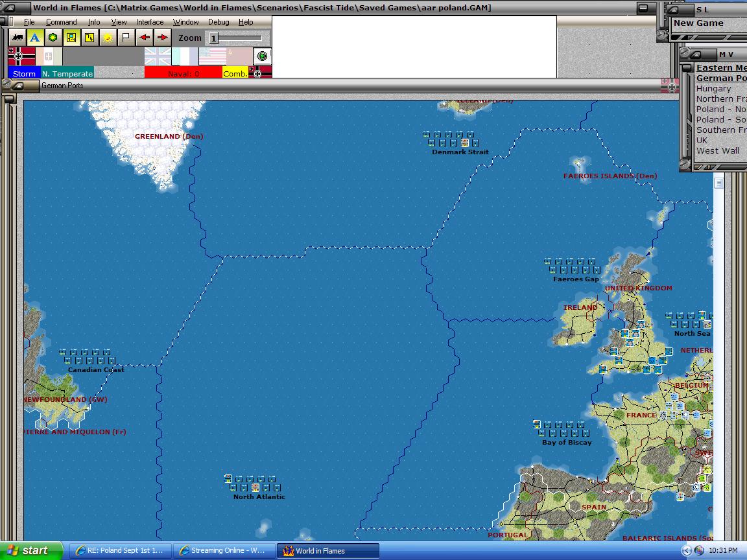This screenshot has height=560, width=747.
Task: Open the Help menu
Action: (246, 22)
